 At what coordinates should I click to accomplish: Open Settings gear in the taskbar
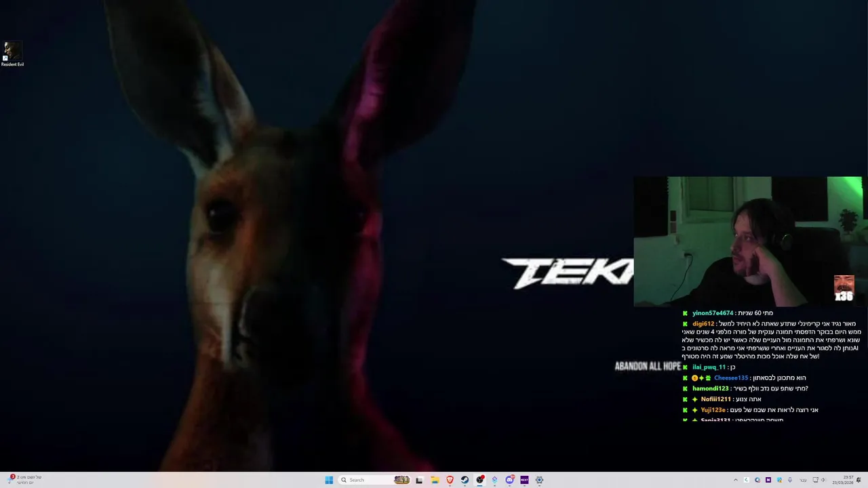coord(539,480)
